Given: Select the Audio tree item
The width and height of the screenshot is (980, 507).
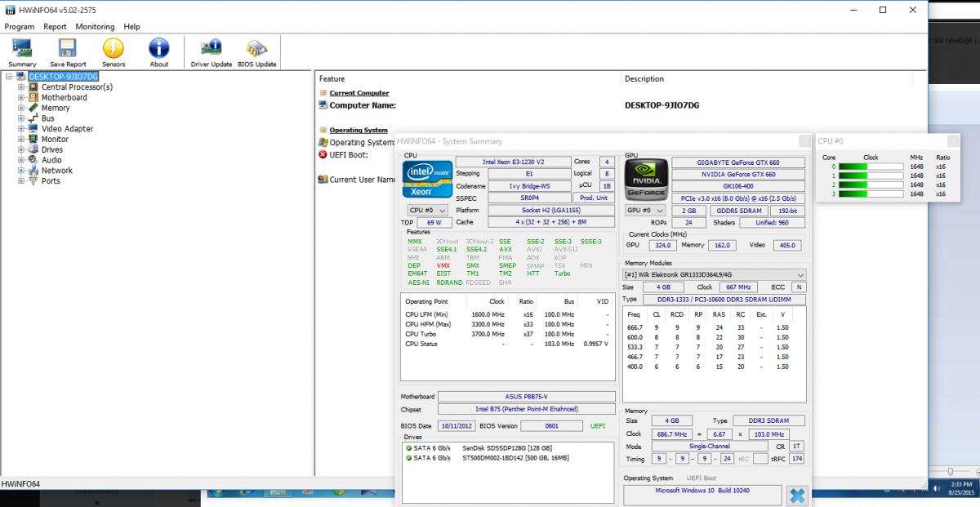Looking at the screenshot, I should click(51, 160).
